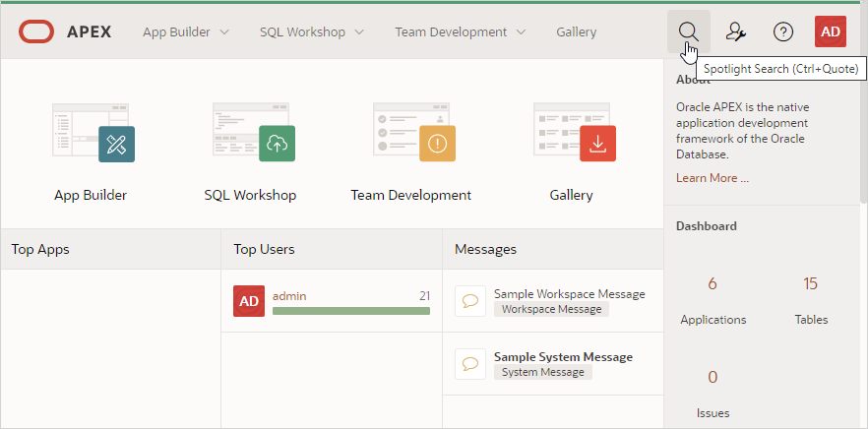Viewport: 868px width, 429px height.
Task: Open the SQL Workshop large icon
Action: click(x=254, y=132)
